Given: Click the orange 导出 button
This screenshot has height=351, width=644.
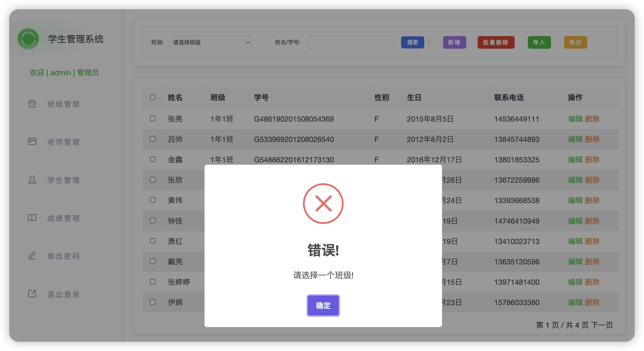Looking at the screenshot, I should pyautogui.click(x=575, y=43).
